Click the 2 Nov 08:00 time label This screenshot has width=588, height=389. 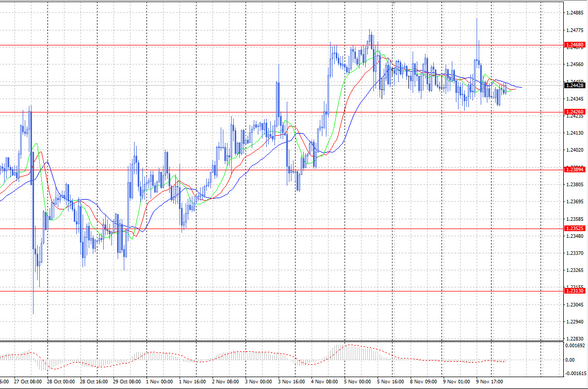[x=225, y=381]
